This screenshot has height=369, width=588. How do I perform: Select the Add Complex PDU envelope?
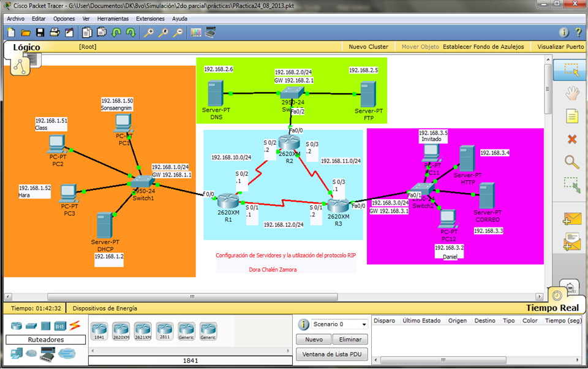(572, 242)
